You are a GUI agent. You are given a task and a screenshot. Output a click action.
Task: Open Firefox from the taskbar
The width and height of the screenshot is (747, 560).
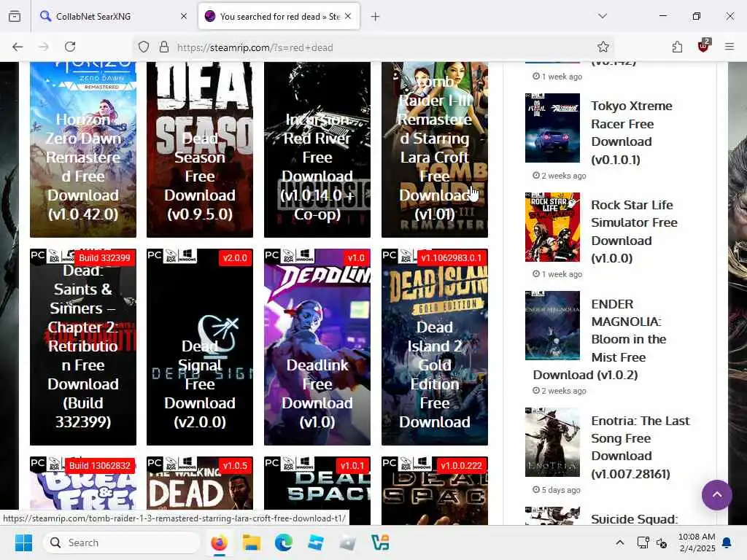point(219,542)
